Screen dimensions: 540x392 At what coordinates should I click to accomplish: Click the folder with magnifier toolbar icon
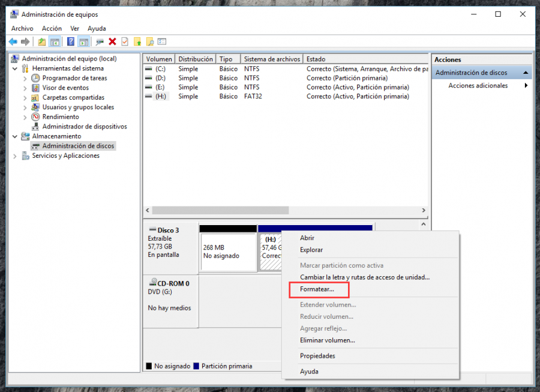(149, 41)
